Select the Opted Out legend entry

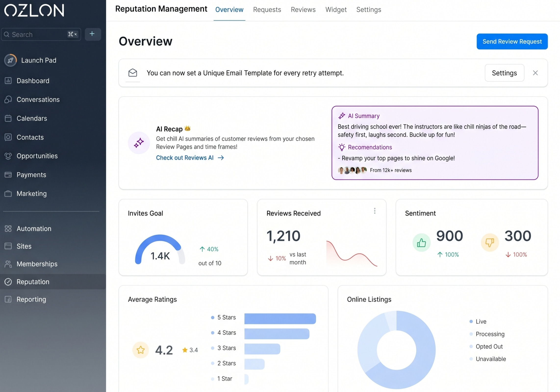(x=486, y=347)
